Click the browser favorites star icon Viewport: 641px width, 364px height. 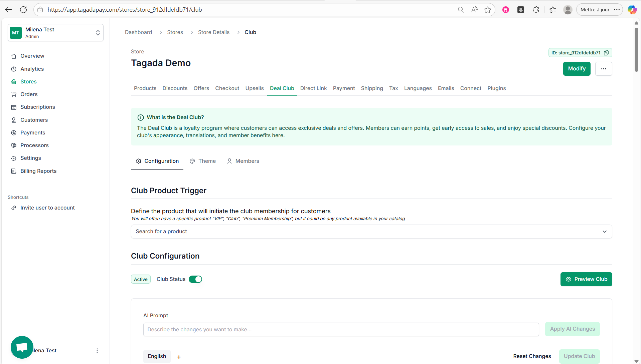pyautogui.click(x=488, y=10)
